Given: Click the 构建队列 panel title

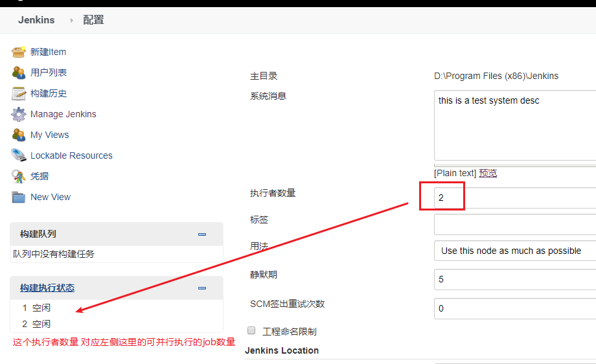Looking at the screenshot, I should click(38, 234).
